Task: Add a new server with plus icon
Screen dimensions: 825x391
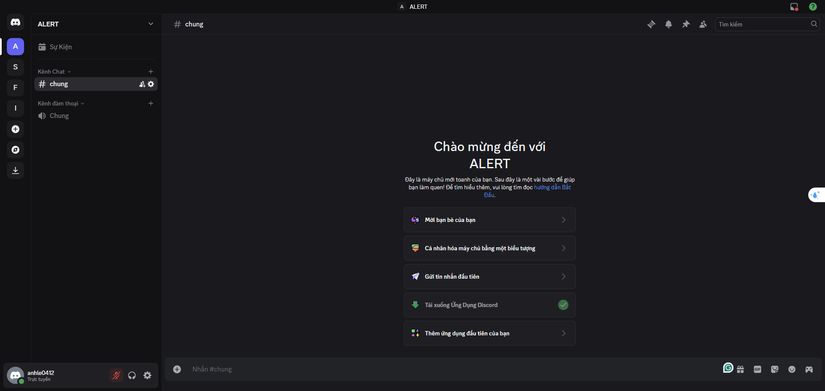Action: click(15, 129)
